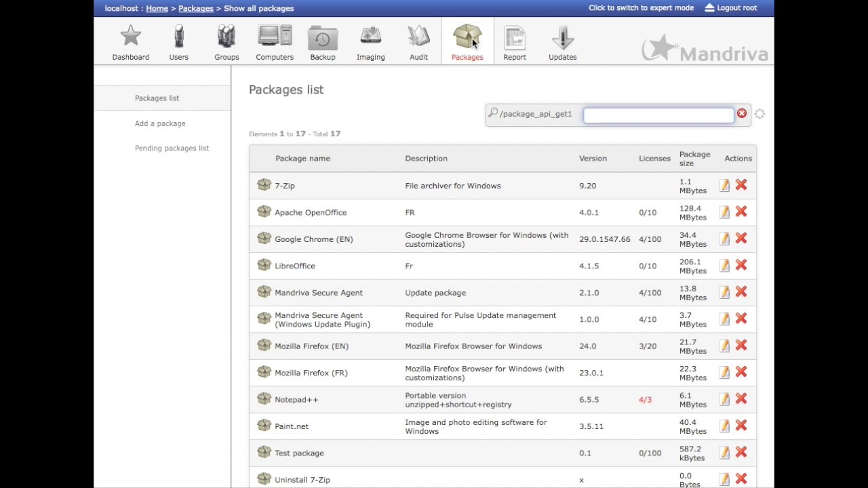Open the Audit module

pyautogui.click(x=418, y=42)
